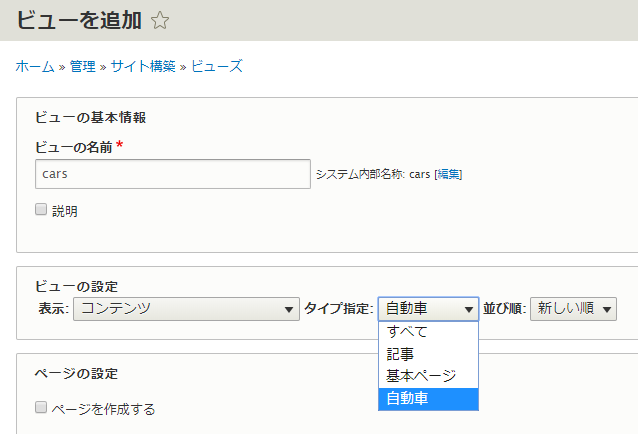Tick the ページを作成する checkbox
This screenshot has height=434, width=638.
[x=41, y=408]
